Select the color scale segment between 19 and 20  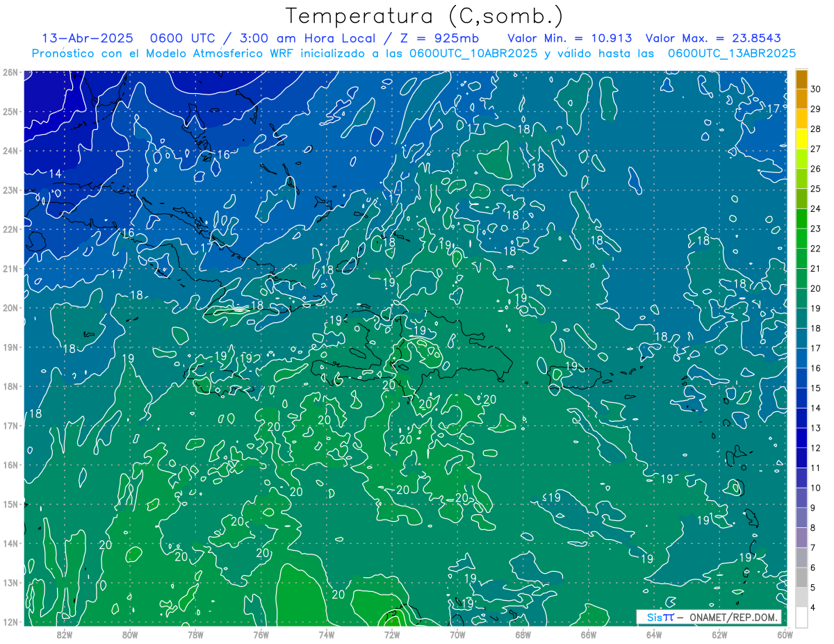click(801, 299)
